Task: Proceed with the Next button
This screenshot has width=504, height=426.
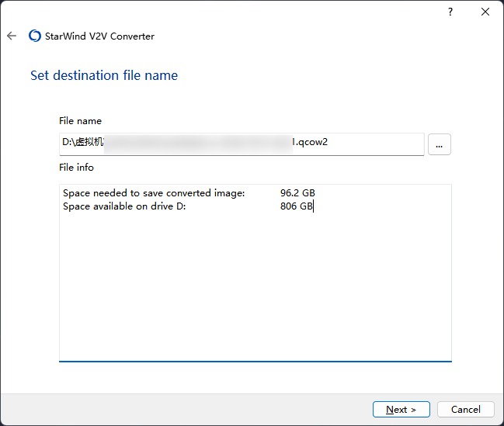Action: pos(401,409)
